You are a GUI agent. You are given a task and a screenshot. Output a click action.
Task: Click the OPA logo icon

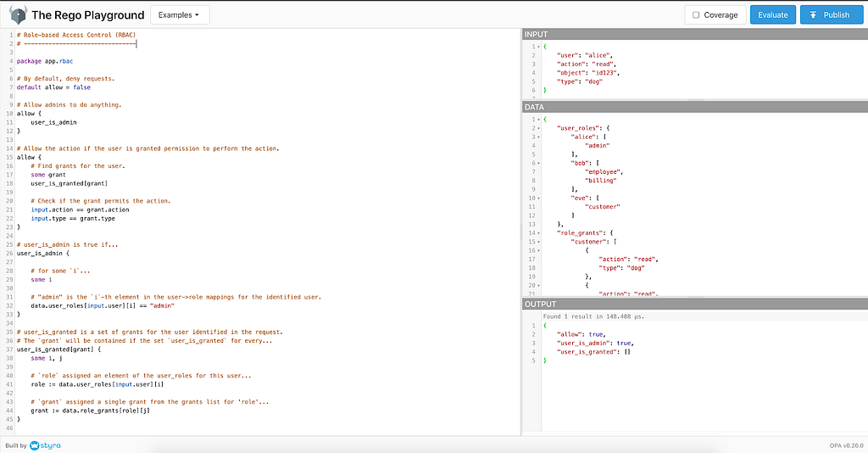pos(19,15)
